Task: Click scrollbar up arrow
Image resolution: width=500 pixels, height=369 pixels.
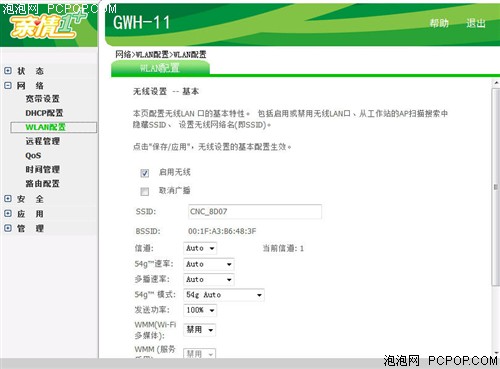Action: [496, 83]
